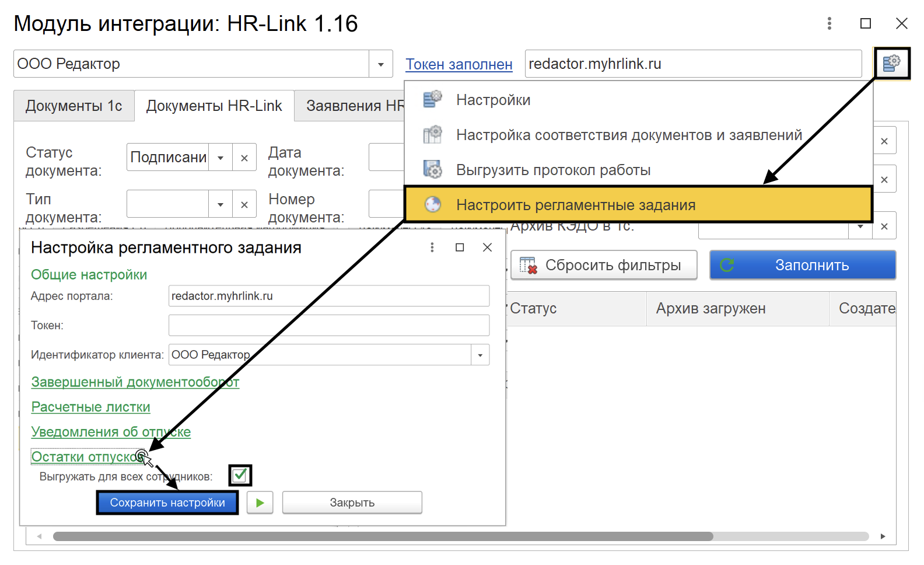Image resolution: width=924 pixels, height=565 pixels.
Task: Maximize the Настройка регламентного задания dialog
Action: [x=460, y=247]
